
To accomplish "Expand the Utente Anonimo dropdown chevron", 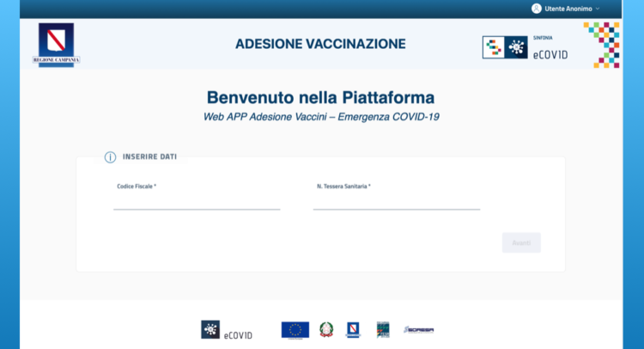I will 598,9.
